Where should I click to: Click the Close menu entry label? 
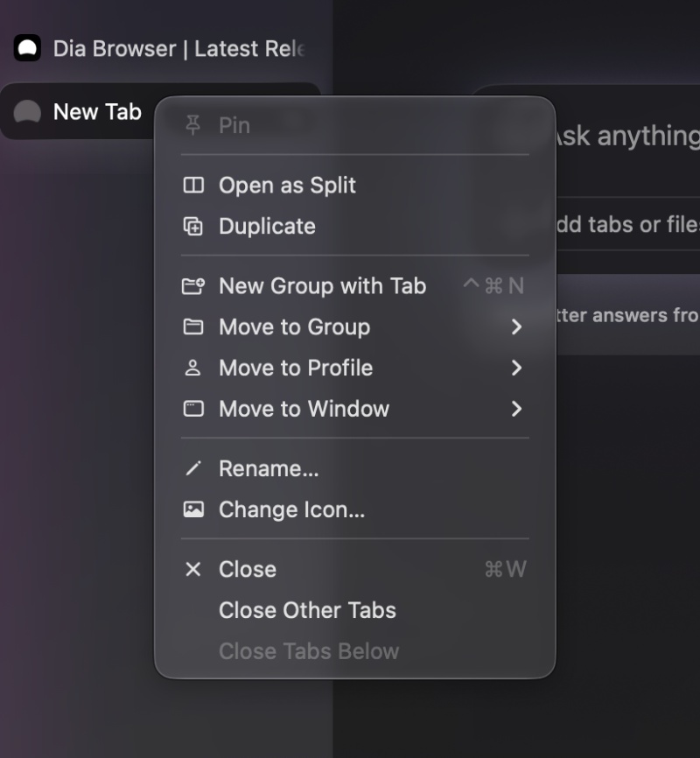pos(248,569)
